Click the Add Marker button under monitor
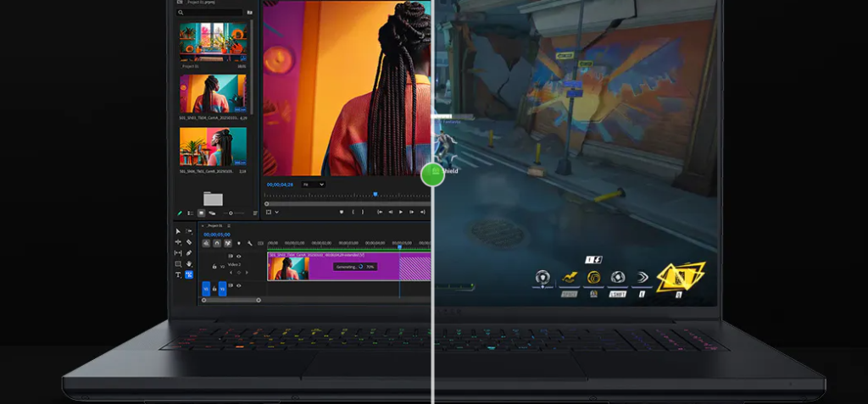 342,212
